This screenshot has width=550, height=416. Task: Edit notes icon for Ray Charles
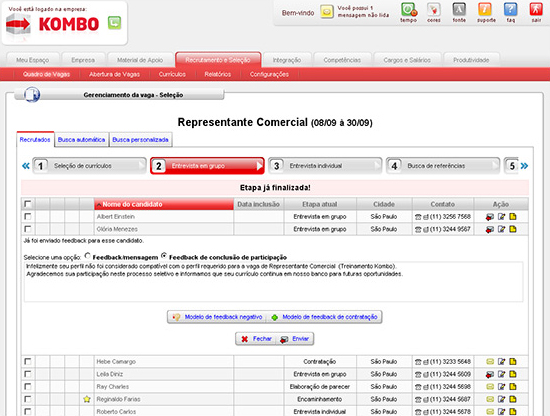point(502,387)
